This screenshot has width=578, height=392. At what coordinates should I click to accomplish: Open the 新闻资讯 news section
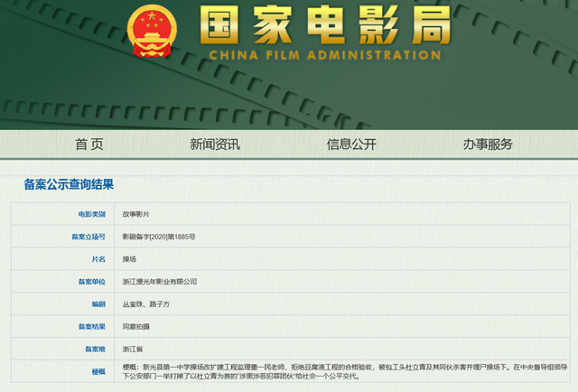coord(215,144)
